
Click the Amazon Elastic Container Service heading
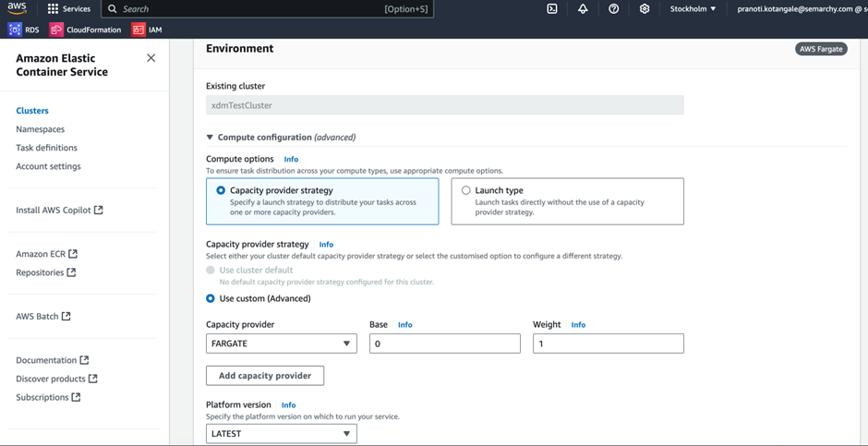coord(62,65)
